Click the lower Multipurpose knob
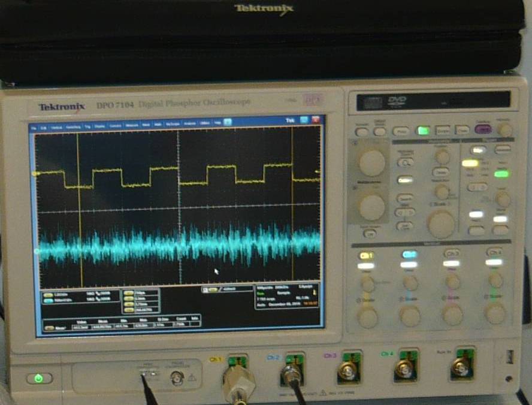This screenshot has width=532, height=405. click(x=372, y=207)
